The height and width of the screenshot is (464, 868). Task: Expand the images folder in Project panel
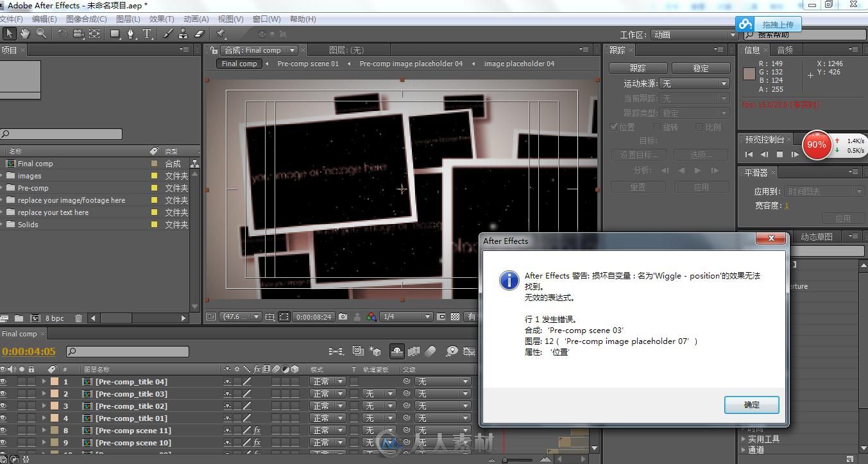coord(3,176)
